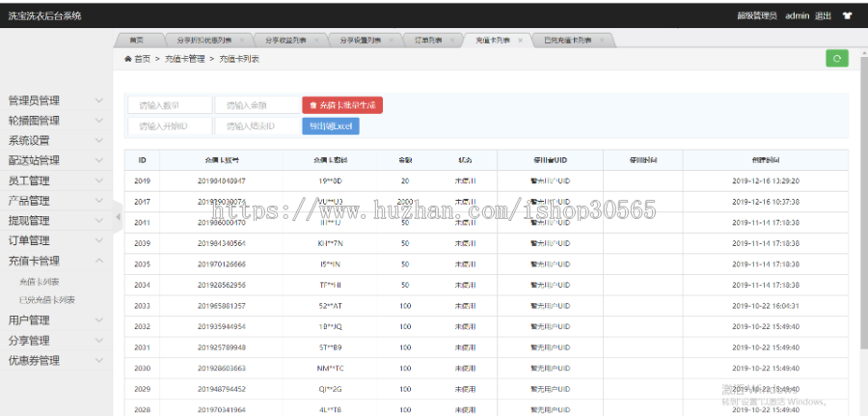Focus the 请输入金额 input field
This screenshot has height=416, width=868.
click(258, 104)
